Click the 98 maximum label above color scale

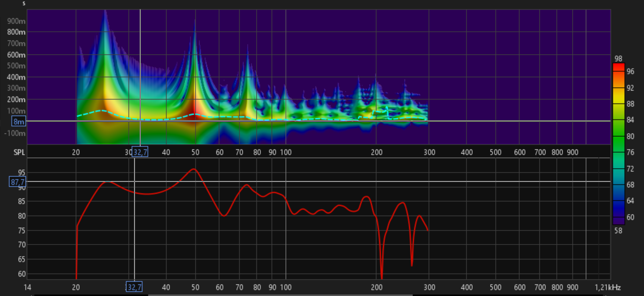(x=618, y=59)
